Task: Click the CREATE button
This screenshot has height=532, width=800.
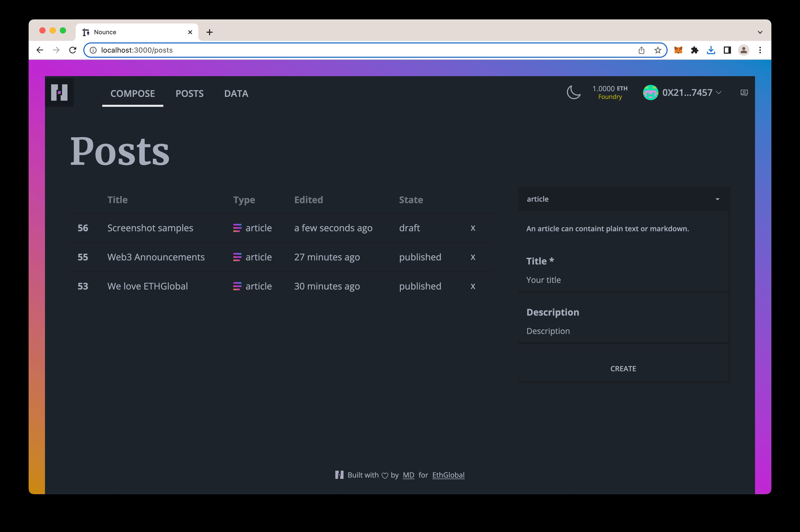Action: (623, 368)
